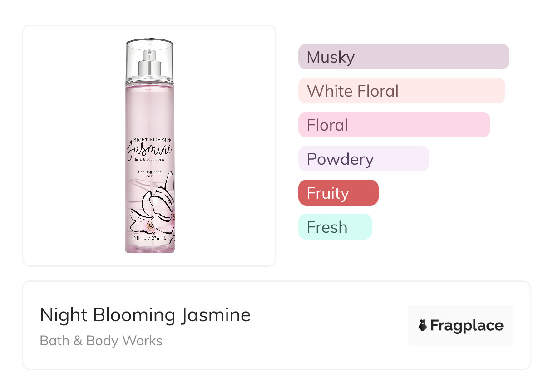Click the fine fragrance mist bottle text
The width and height of the screenshot is (553, 392).
149,175
